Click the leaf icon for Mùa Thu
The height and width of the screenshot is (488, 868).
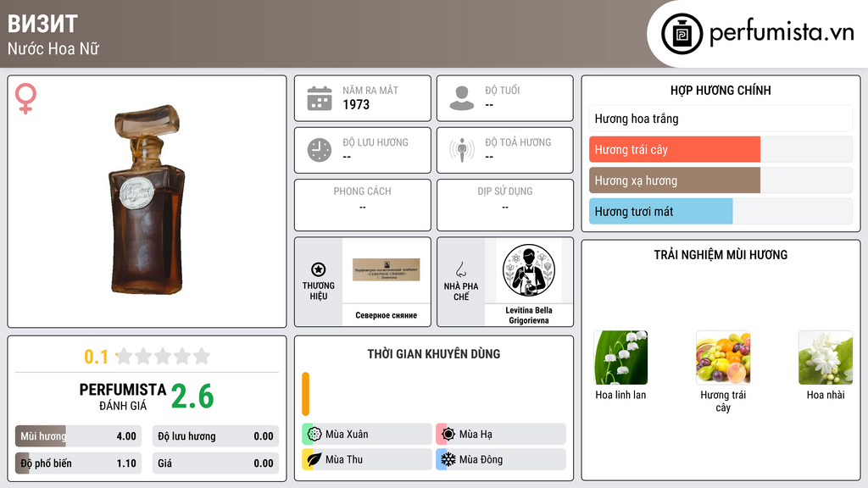[x=314, y=459]
